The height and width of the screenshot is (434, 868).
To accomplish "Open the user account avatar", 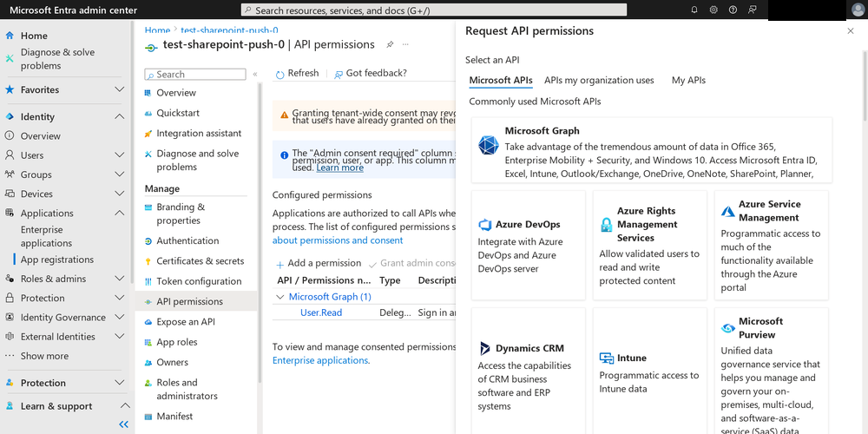I will tap(858, 10).
